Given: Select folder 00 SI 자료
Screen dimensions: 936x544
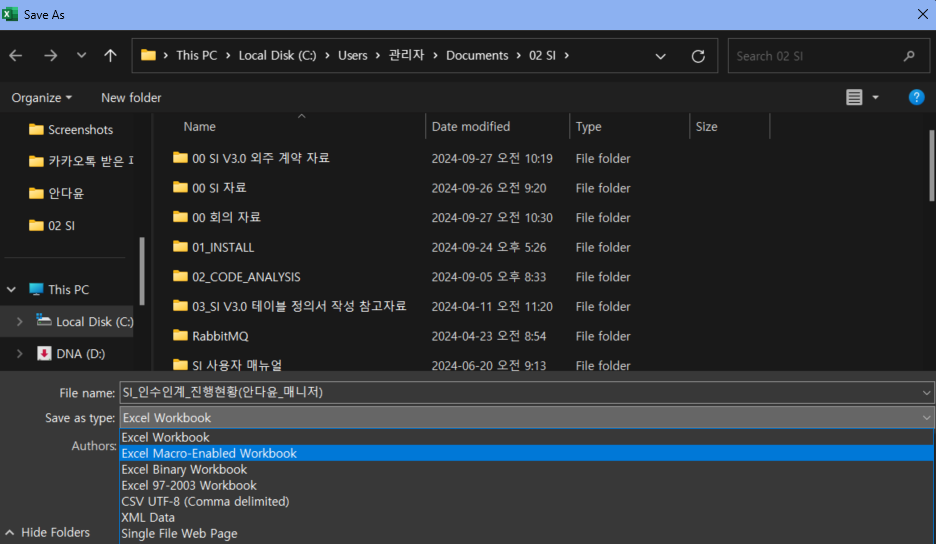Looking at the screenshot, I should (210, 188).
